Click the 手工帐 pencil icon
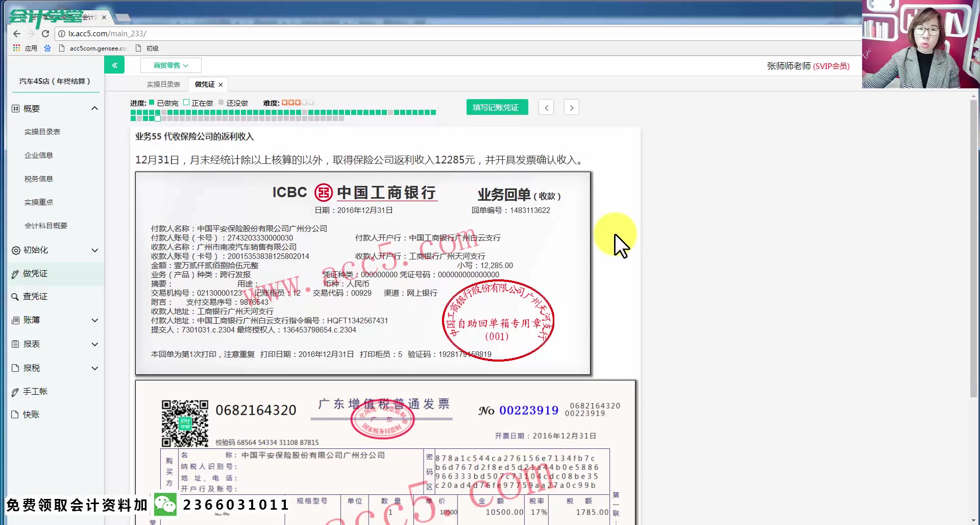This screenshot has height=525, width=980. point(15,392)
